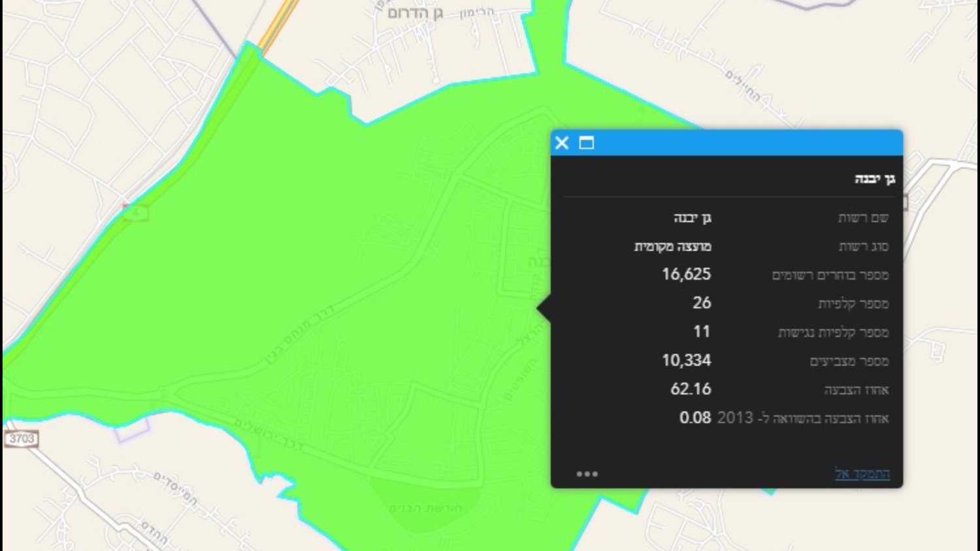Viewport: 980px width, 551px height.
Task: Click the 2013 comparison value 0.08
Action: pyautogui.click(x=694, y=418)
